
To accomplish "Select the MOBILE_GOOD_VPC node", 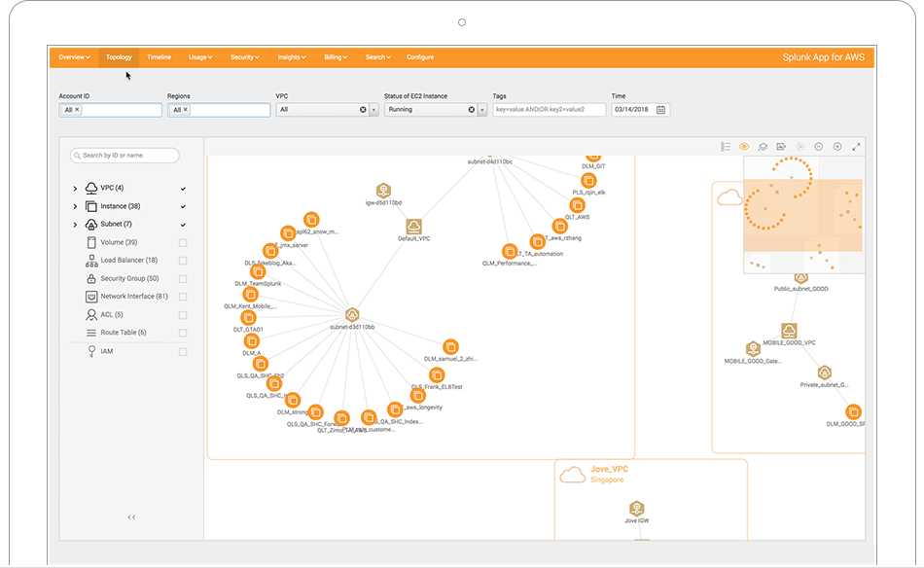I will point(789,330).
